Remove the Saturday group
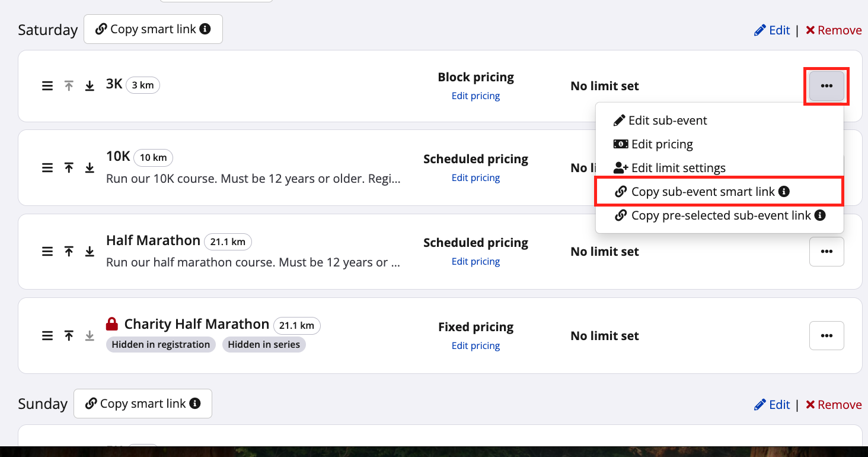Image resolution: width=868 pixels, height=457 pixels. click(x=834, y=30)
